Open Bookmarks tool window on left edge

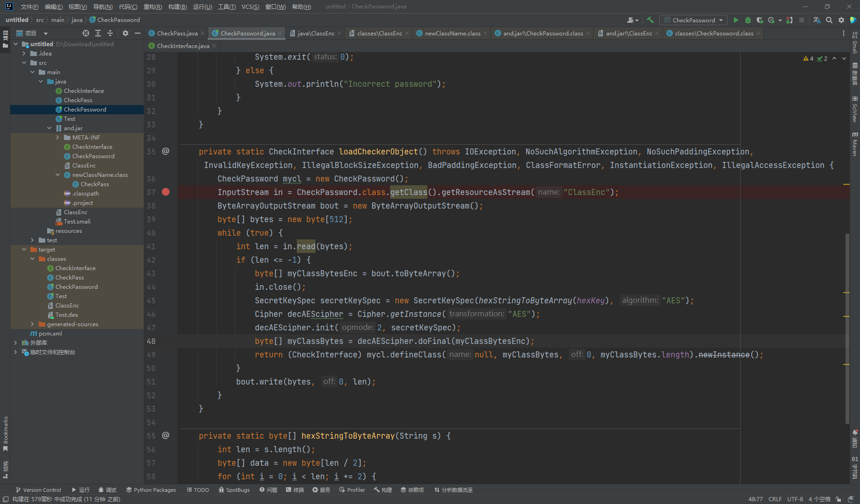(x=6, y=434)
